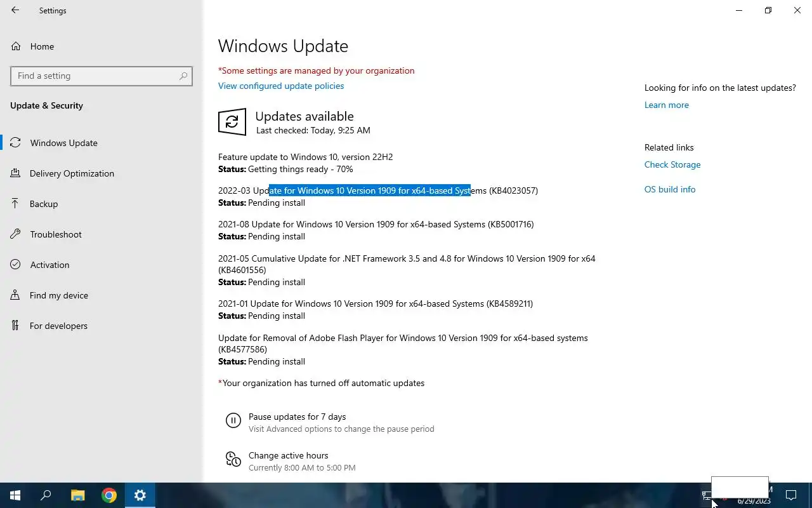Go back with the Settings back arrow

[x=15, y=10]
